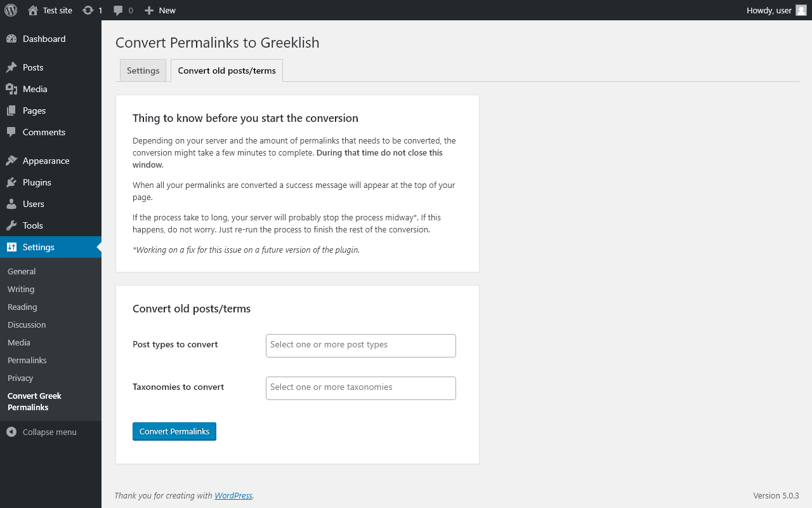Follow the WordPress footer link
812x508 pixels.
coord(233,495)
